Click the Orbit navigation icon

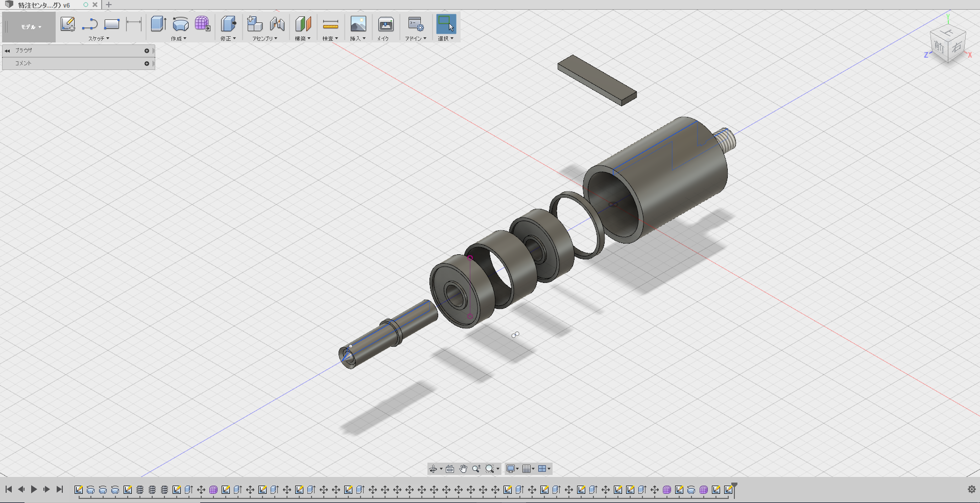pyautogui.click(x=433, y=469)
